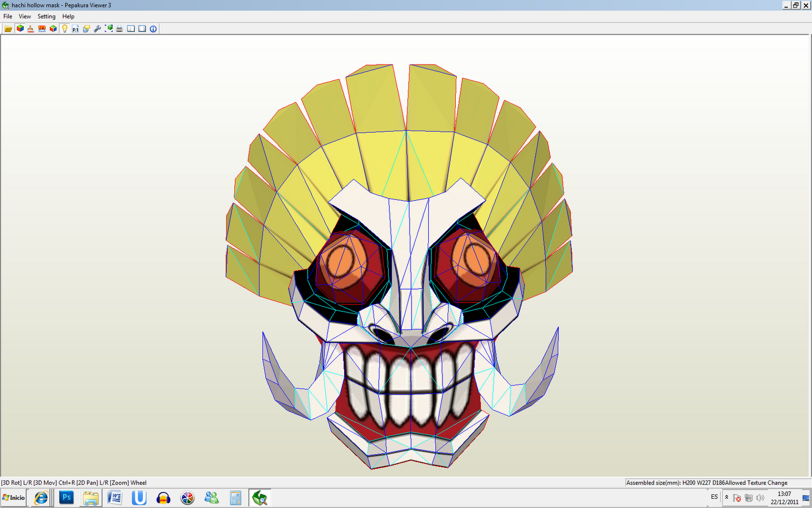Show edge ID numbers on the model
Image resolution: width=812 pixels, height=508 pixels.
tap(42, 28)
